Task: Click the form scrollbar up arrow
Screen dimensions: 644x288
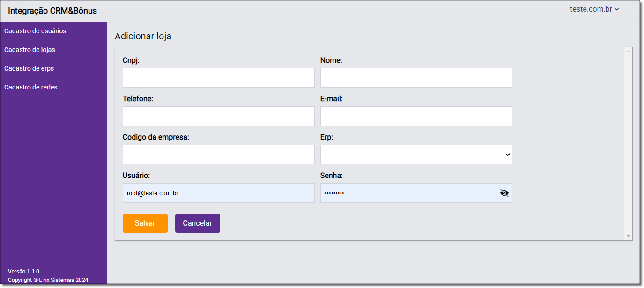Action: click(628, 51)
